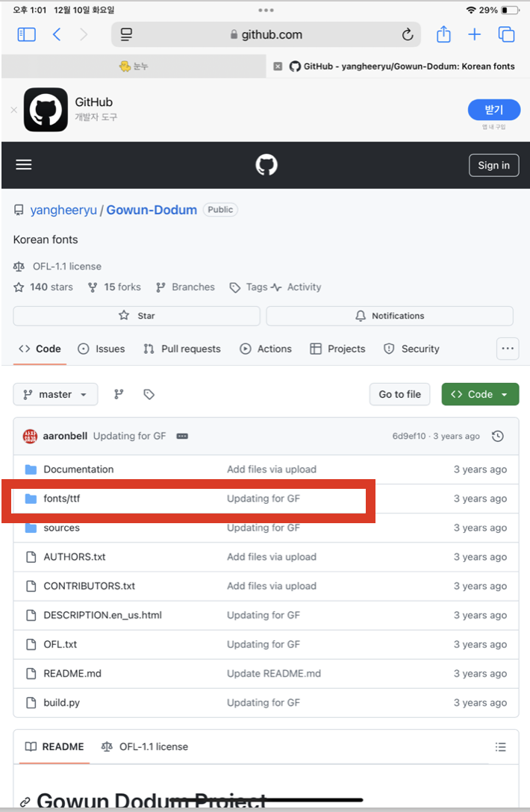Switch to the Security tab
The height and width of the screenshot is (812, 530).
click(412, 349)
